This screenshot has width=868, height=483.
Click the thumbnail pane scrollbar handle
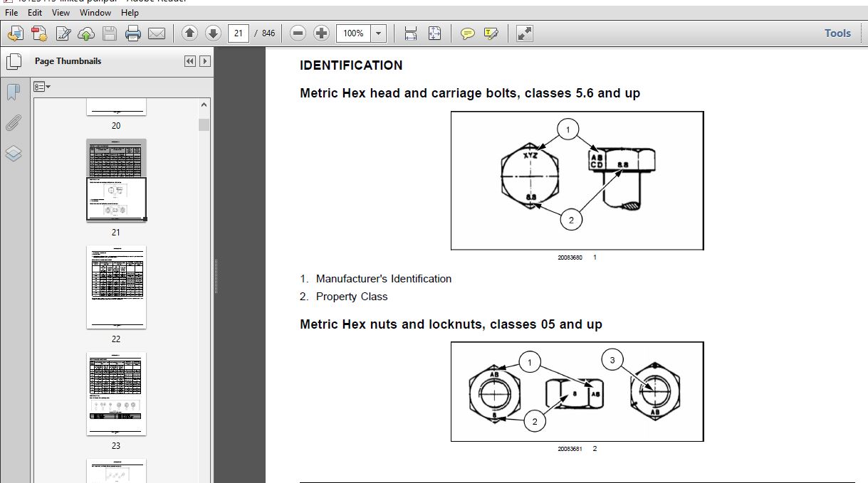(x=204, y=124)
